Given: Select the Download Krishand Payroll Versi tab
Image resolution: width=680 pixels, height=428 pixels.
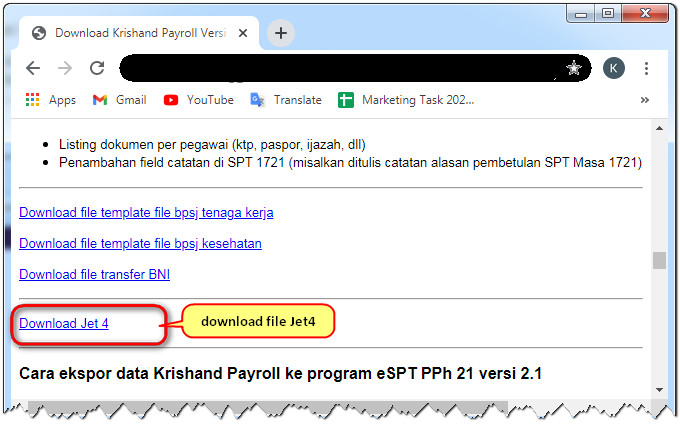Looking at the screenshot, I should coord(139,33).
